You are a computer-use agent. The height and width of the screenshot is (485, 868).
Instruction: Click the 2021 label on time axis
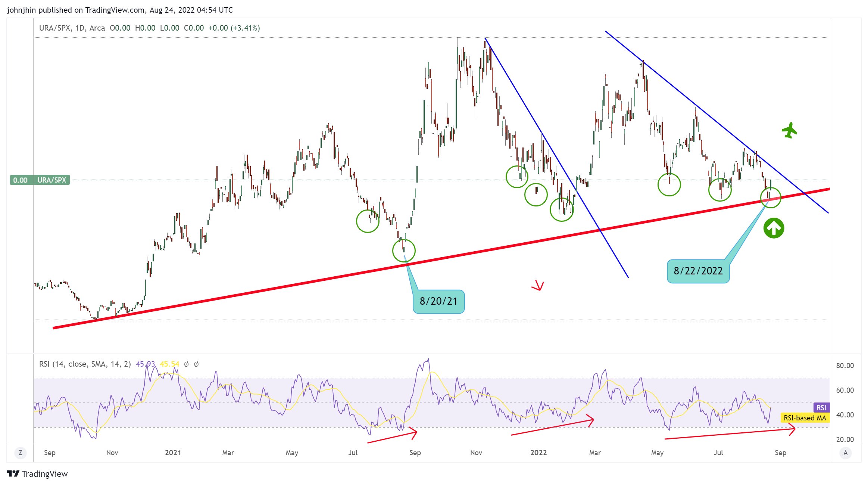point(173,453)
